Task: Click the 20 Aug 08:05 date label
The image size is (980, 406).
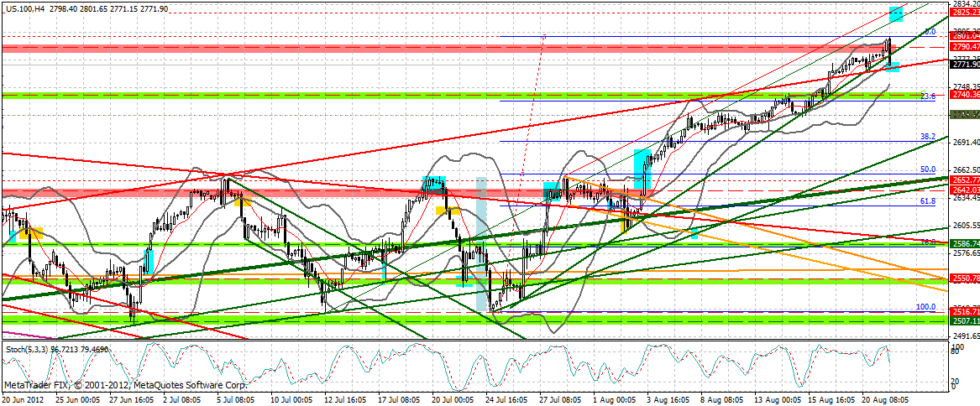Action: point(883,399)
